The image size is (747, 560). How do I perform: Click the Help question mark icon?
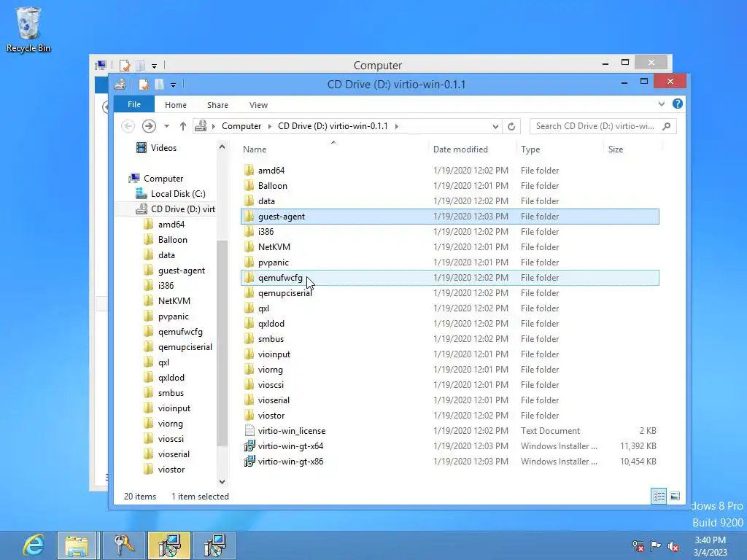point(678,104)
